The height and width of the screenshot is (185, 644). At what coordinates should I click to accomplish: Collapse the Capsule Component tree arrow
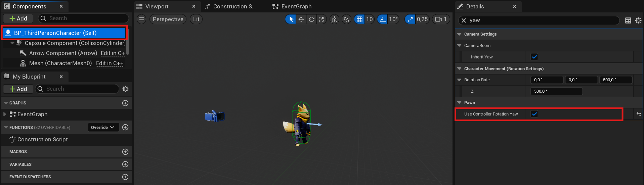click(12, 43)
